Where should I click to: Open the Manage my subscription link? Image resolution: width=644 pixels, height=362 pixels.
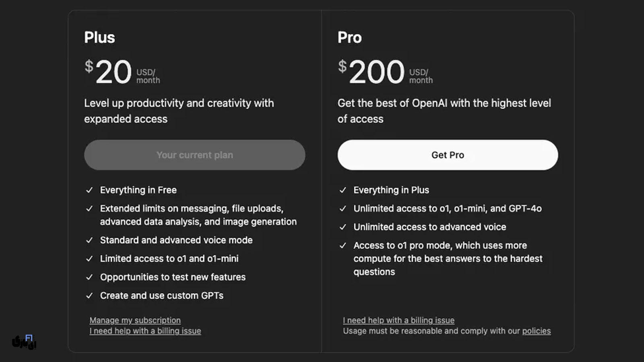click(135, 320)
